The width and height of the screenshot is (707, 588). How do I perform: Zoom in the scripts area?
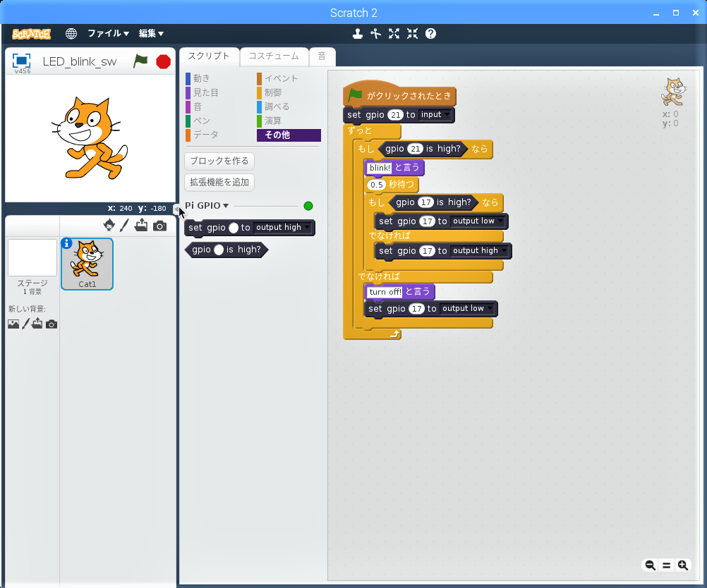coord(683,565)
